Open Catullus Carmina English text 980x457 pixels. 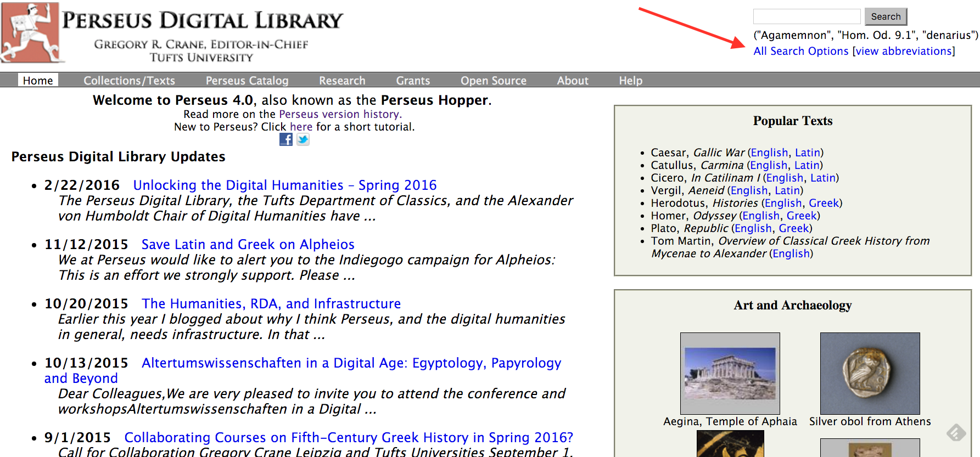(x=769, y=165)
